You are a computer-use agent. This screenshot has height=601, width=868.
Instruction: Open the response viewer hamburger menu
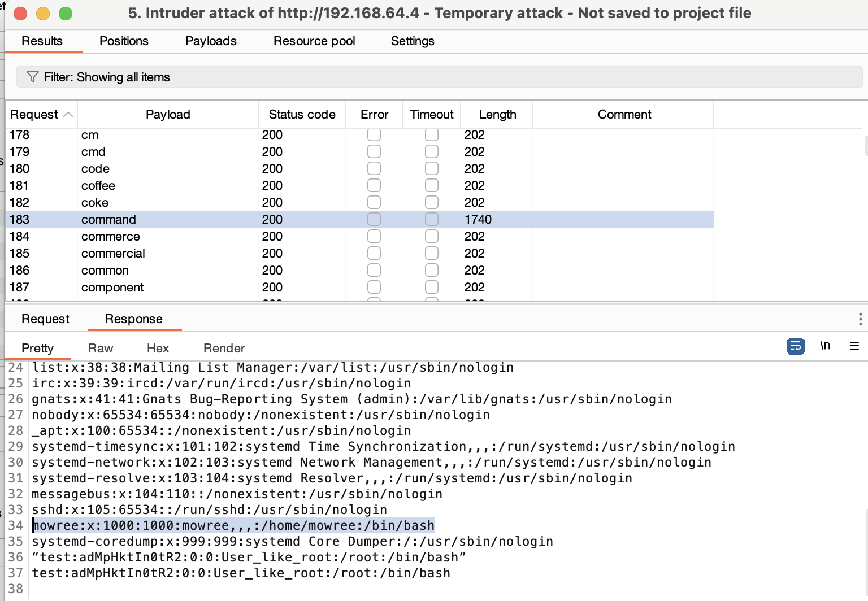[x=854, y=346]
